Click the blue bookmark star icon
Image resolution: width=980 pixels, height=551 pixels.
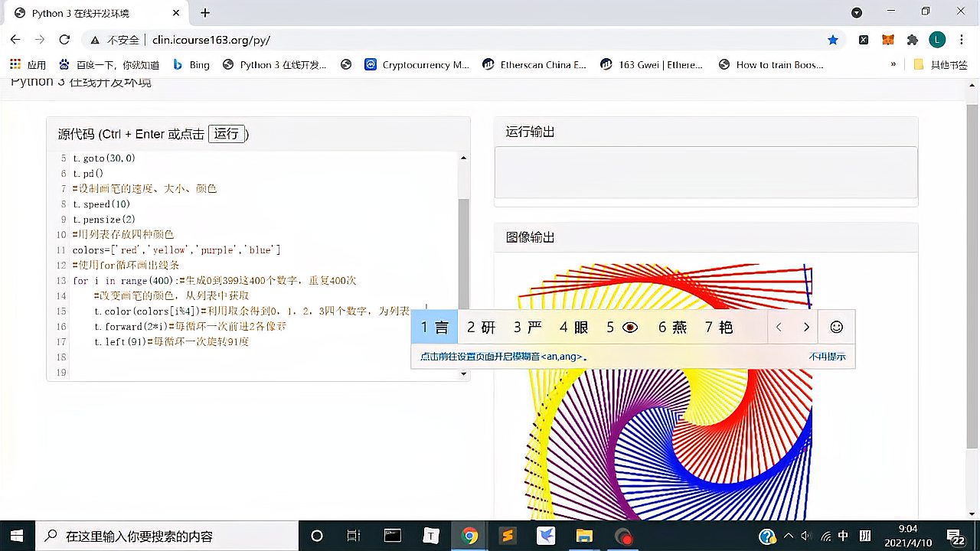(x=833, y=40)
